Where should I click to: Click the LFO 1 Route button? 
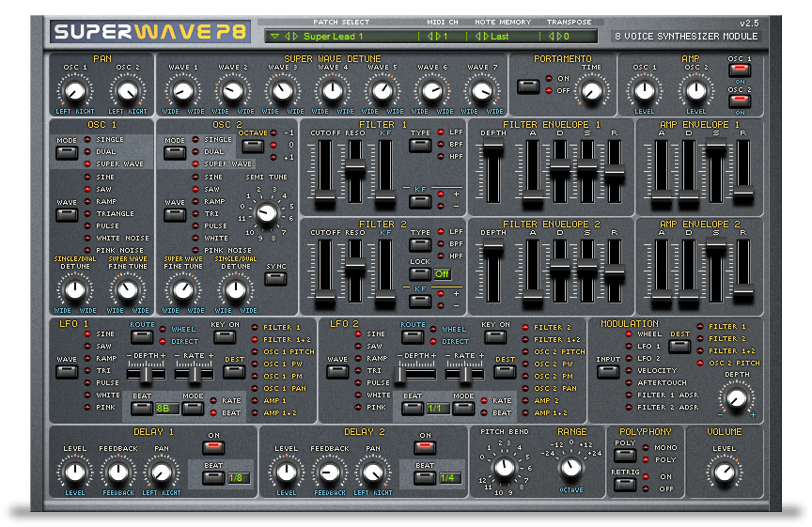[x=142, y=337]
